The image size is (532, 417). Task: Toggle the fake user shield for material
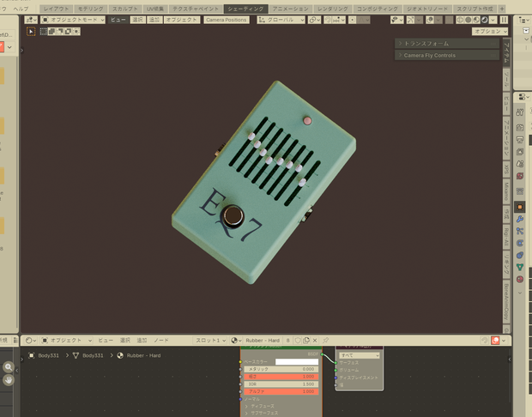click(298, 341)
